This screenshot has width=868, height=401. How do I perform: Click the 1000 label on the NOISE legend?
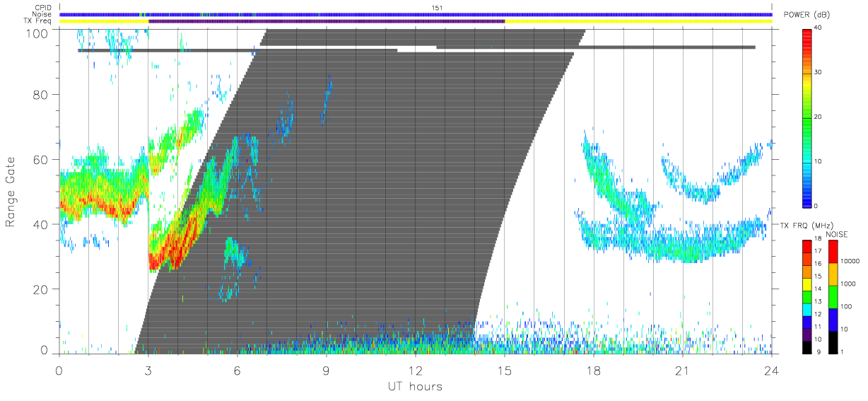point(848,284)
